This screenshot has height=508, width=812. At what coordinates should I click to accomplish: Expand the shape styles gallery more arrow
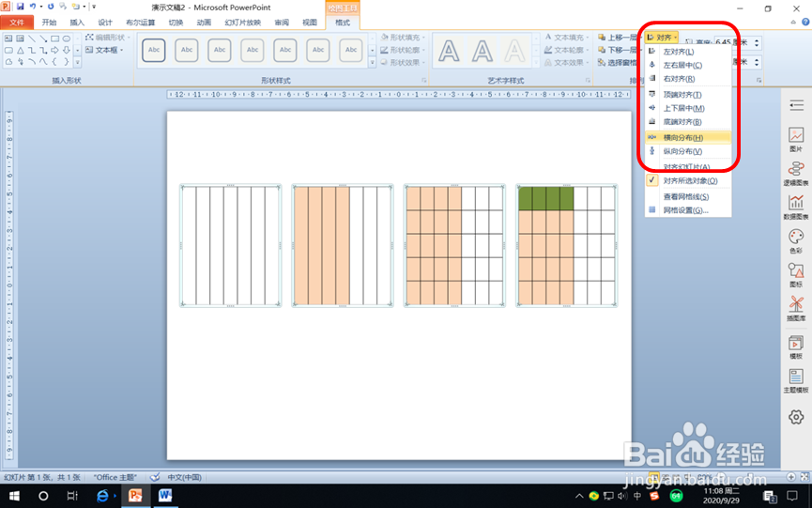[x=372, y=63]
